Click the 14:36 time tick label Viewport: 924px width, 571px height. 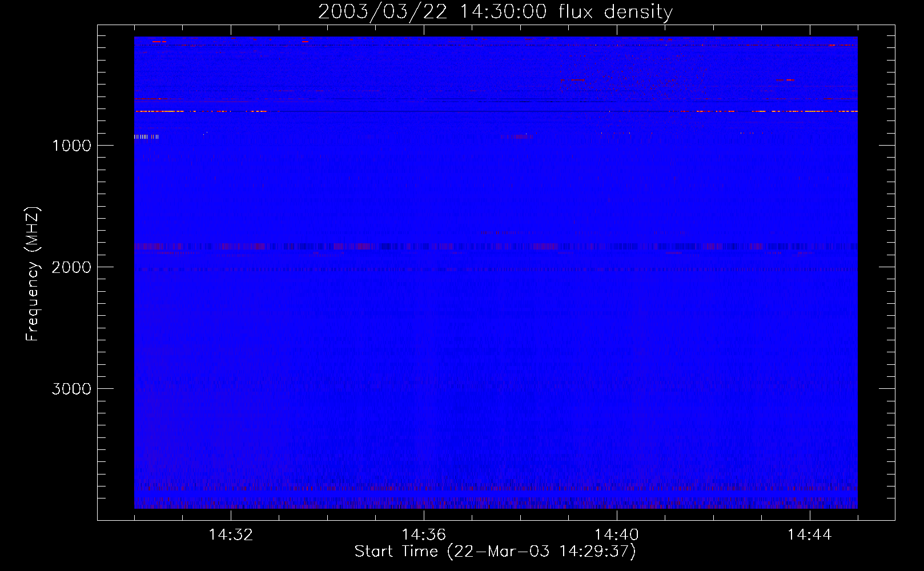point(424,535)
